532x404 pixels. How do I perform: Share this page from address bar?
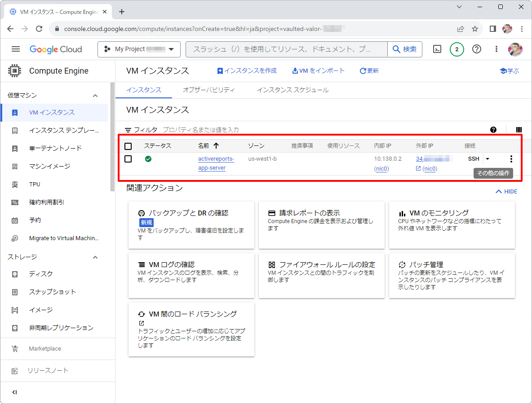pos(461,29)
